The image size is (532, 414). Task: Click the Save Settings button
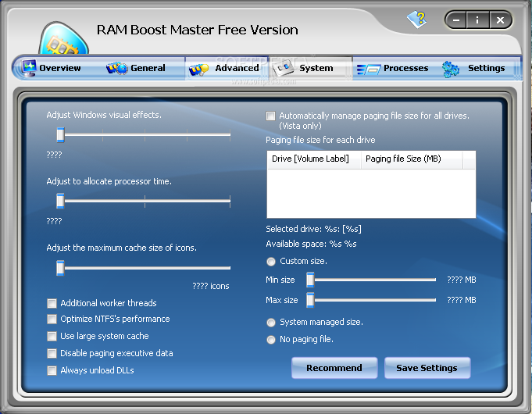click(427, 368)
